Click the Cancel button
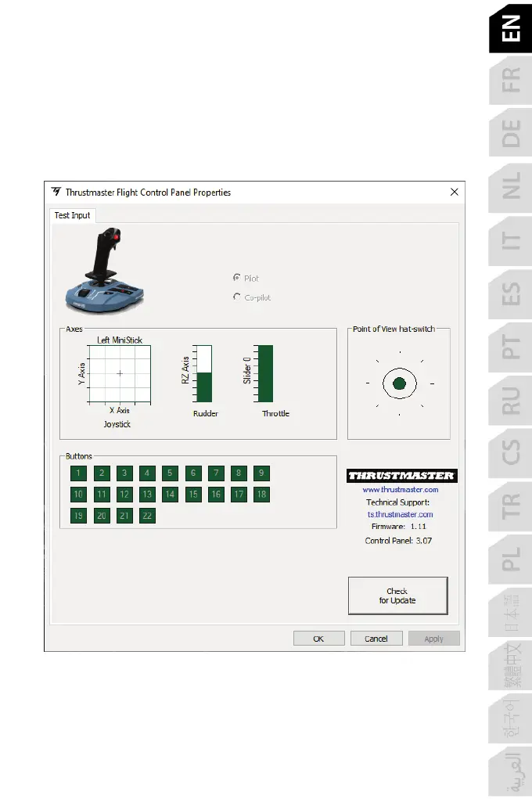532x799 pixels. click(376, 639)
